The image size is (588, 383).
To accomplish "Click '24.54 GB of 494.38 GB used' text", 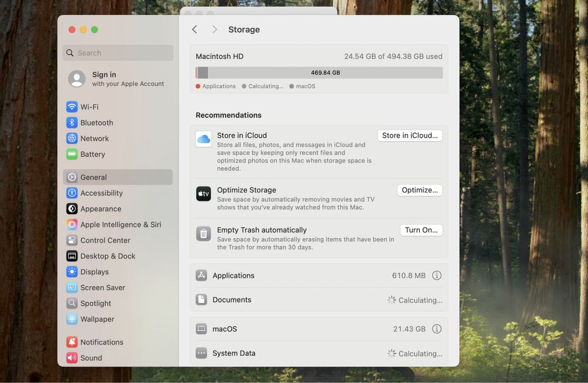I will pos(393,56).
